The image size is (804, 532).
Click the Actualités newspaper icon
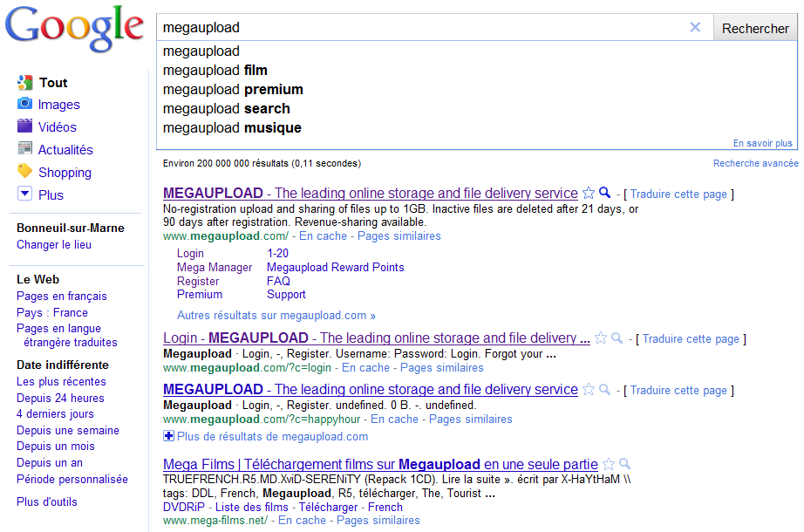(x=24, y=148)
